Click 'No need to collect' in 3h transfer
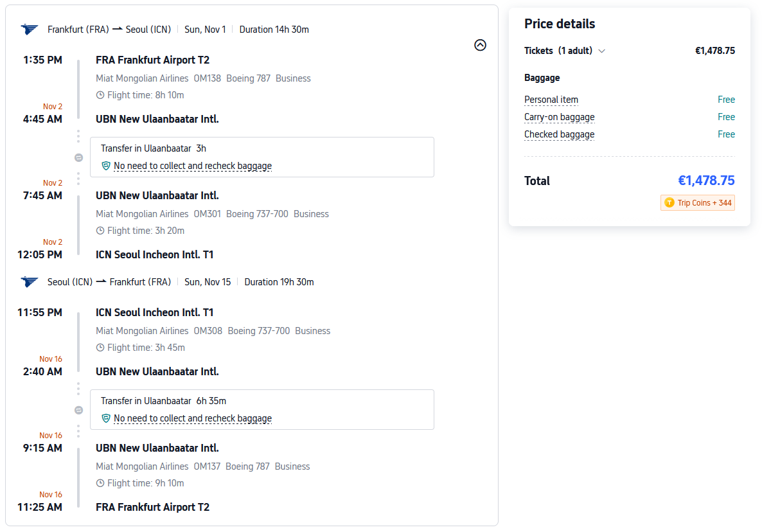Image resolution: width=762 pixels, height=532 pixels. pyautogui.click(x=193, y=166)
